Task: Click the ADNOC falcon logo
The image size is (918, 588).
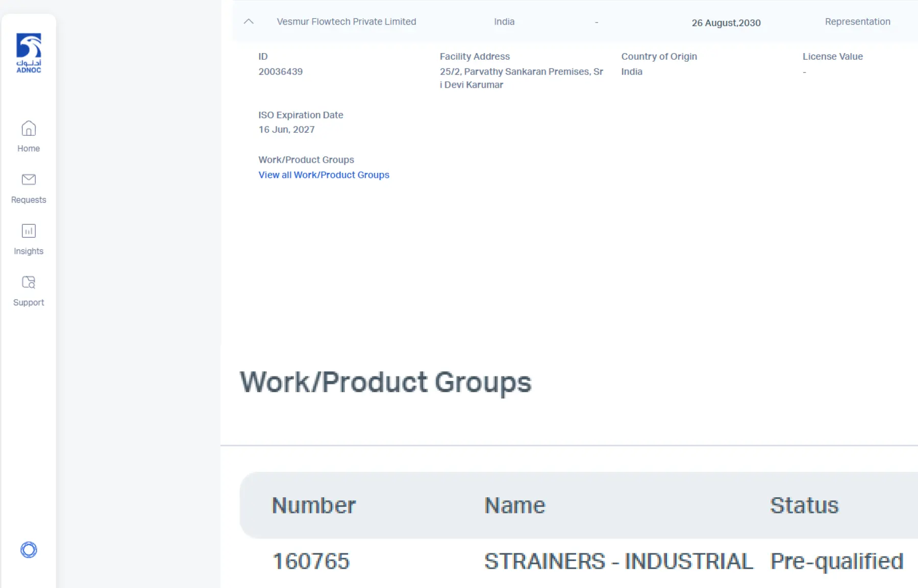Action: pyautogui.click(x=29, y=53)
